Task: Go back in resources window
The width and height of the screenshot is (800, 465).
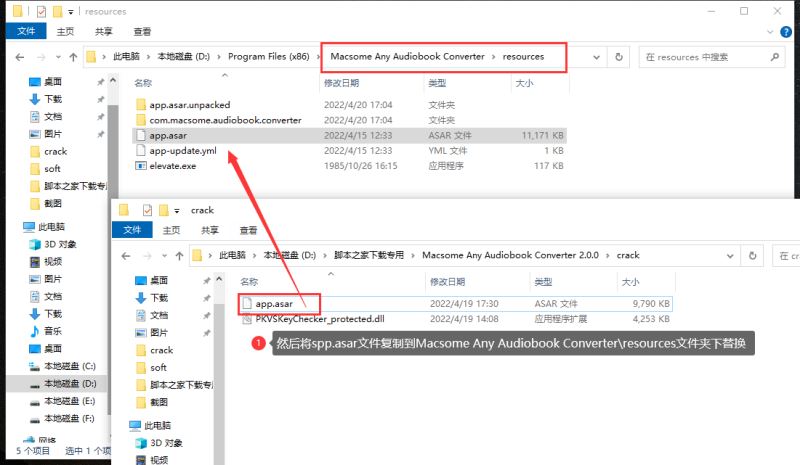Action: (x=20, y=57)
